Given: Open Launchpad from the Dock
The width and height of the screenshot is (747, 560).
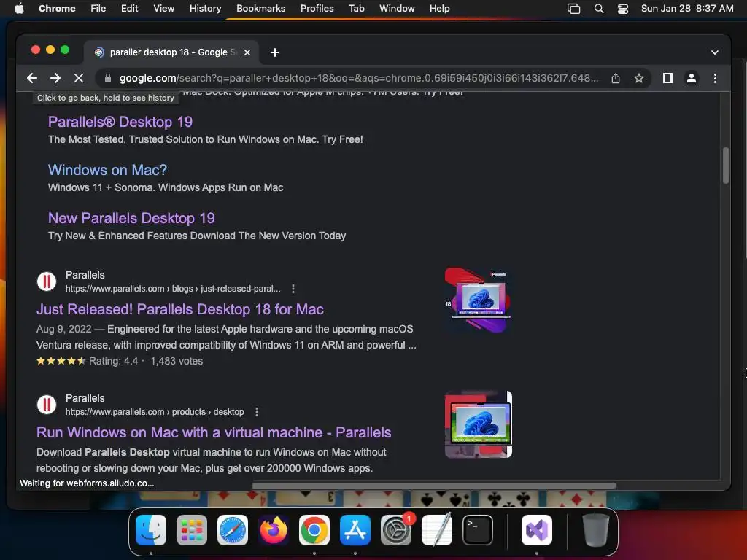Looking at the screenshot, I should [x=192, y=530].
